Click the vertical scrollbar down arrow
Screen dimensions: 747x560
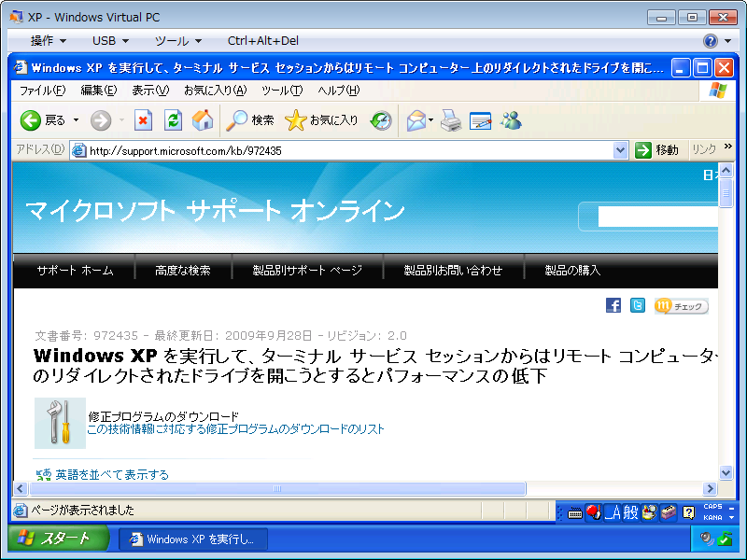(x=726, y=473)
